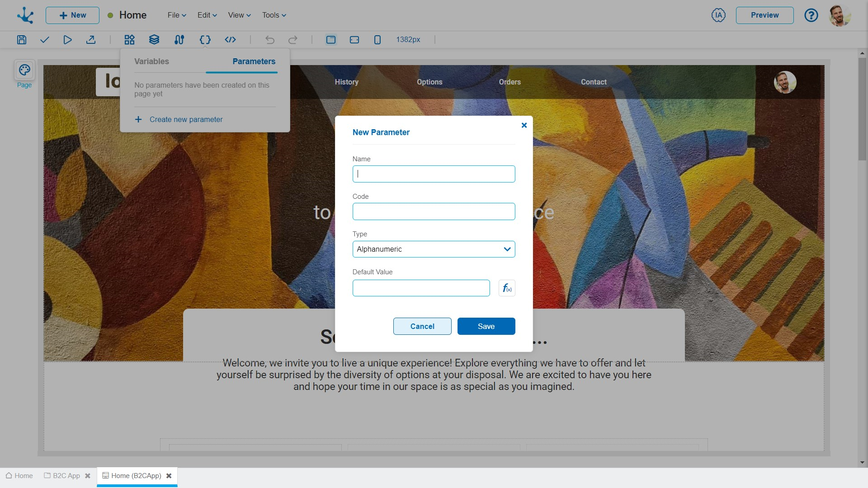
Task: Click the function fx button
Action: click(507, 288)
